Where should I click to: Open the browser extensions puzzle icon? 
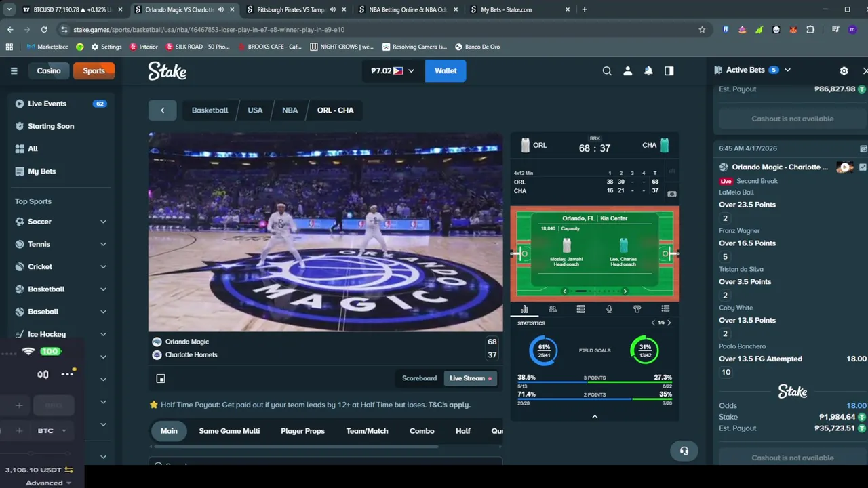[x=810, y=30]
